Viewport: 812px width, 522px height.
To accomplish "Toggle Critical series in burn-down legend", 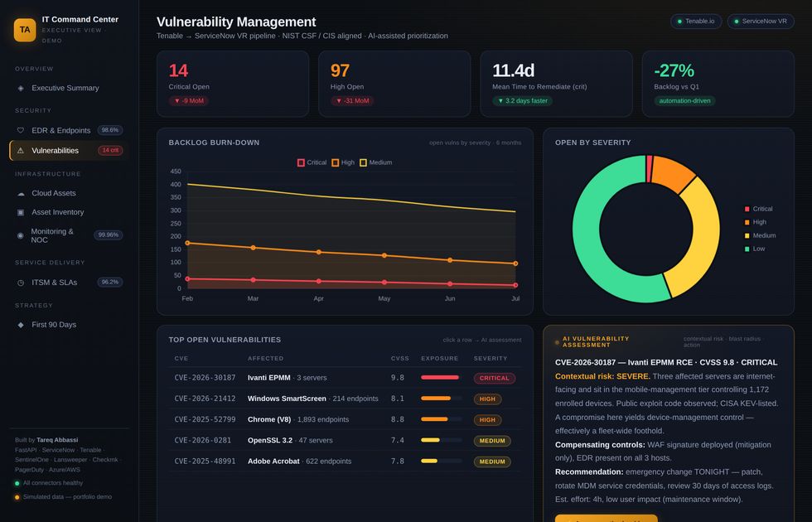I will 312,162.
